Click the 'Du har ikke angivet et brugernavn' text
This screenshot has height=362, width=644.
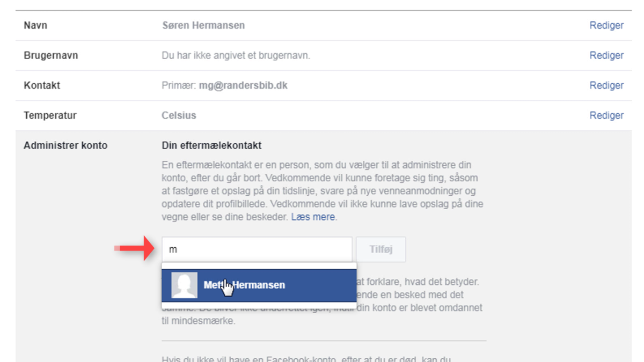pyautogui.click(x=236, y=55)
